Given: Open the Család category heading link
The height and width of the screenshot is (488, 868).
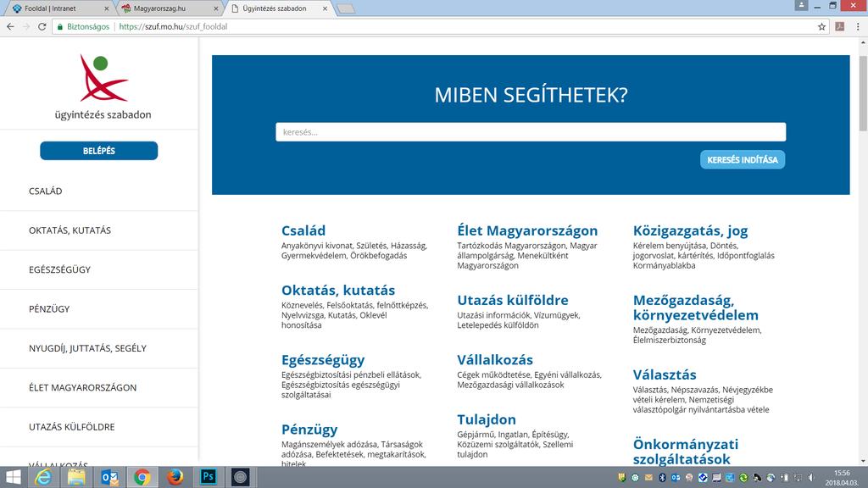Looking at the screenshot, I should click(x=303, y=230).
